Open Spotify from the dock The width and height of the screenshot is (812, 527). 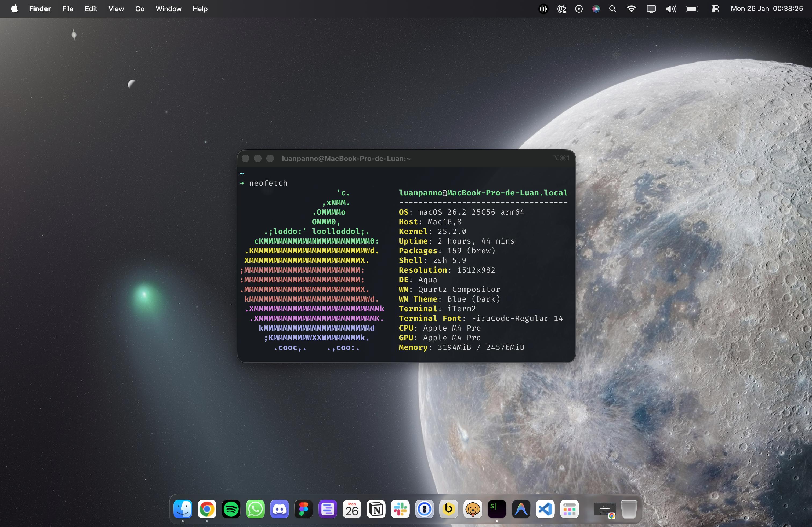[231, 509]
